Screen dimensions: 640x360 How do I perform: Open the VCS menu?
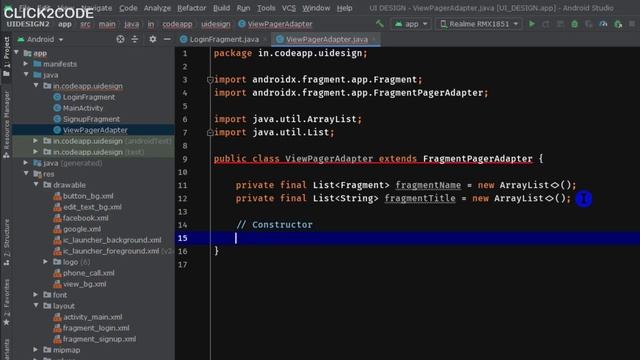click(x=289, y=8)
